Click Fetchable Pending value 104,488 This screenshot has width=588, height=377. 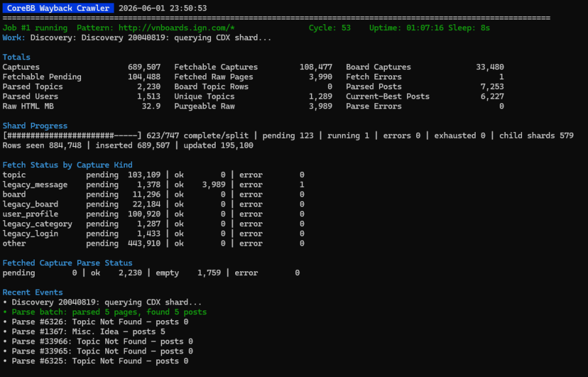point(144,76)
